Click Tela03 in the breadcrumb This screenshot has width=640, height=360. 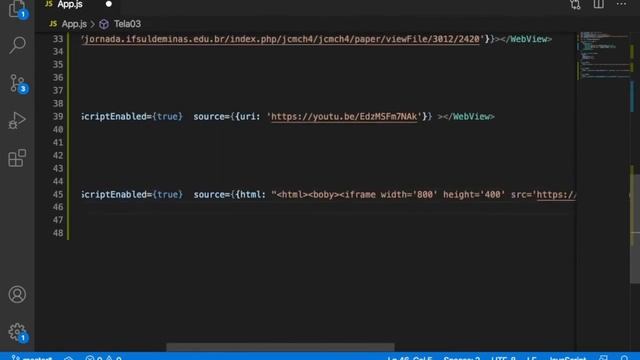[x=127, y=24]
